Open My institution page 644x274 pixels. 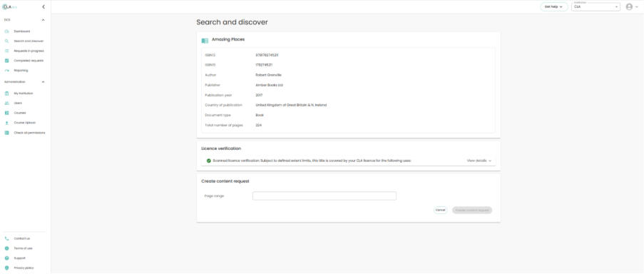[24, 93]
